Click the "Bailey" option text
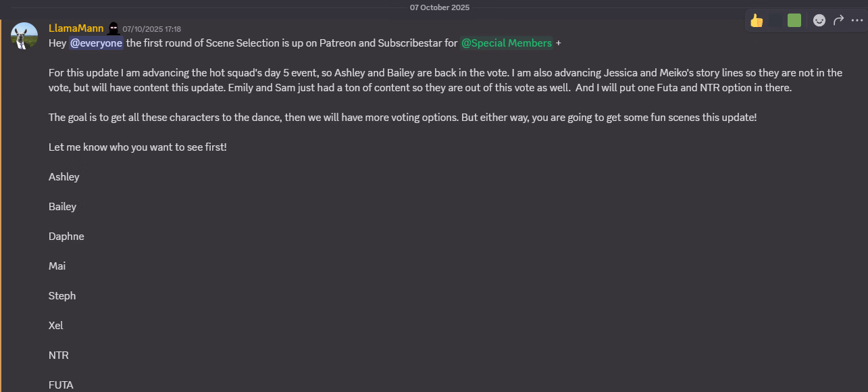Screen dimensions: 868x392 pyautogui.click(x=62, y=207)
